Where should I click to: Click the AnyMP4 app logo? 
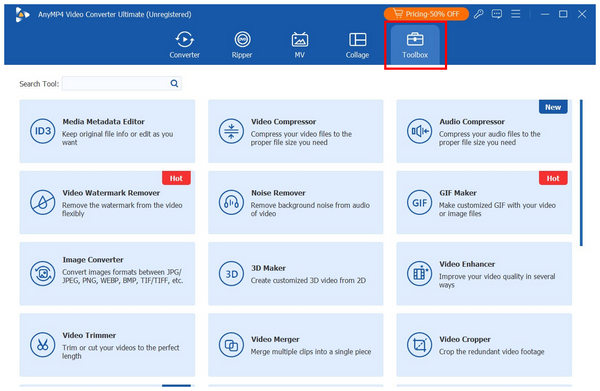coord(22,15)
